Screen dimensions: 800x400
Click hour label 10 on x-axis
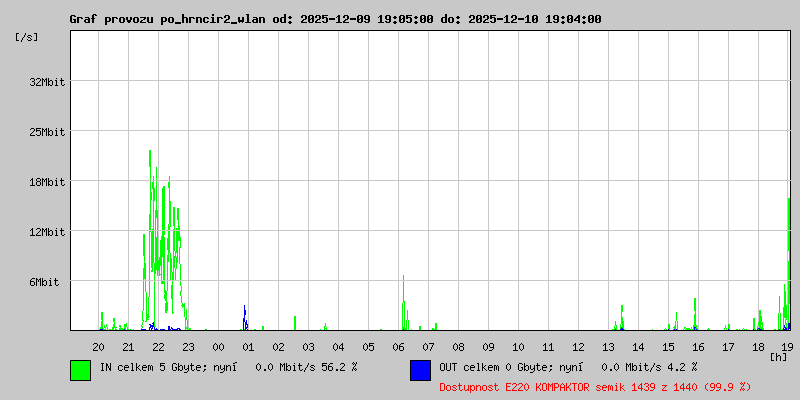tap(518, 347)
